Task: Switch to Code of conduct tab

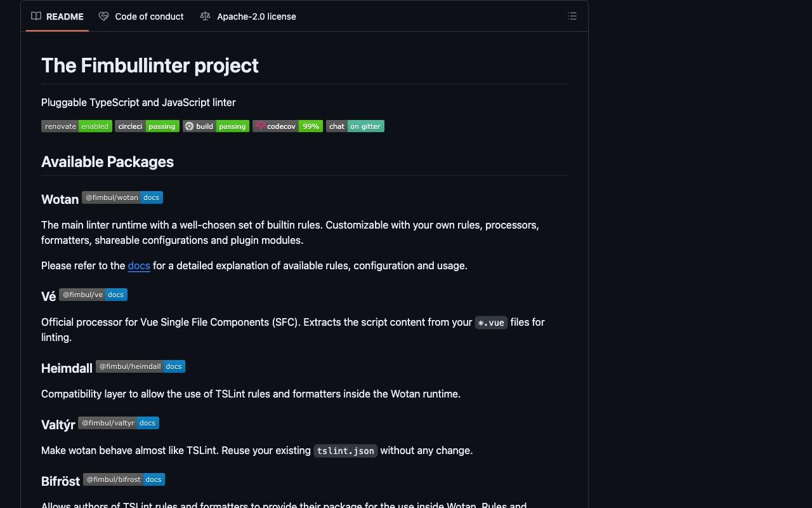Action: [x=141, y=17]
